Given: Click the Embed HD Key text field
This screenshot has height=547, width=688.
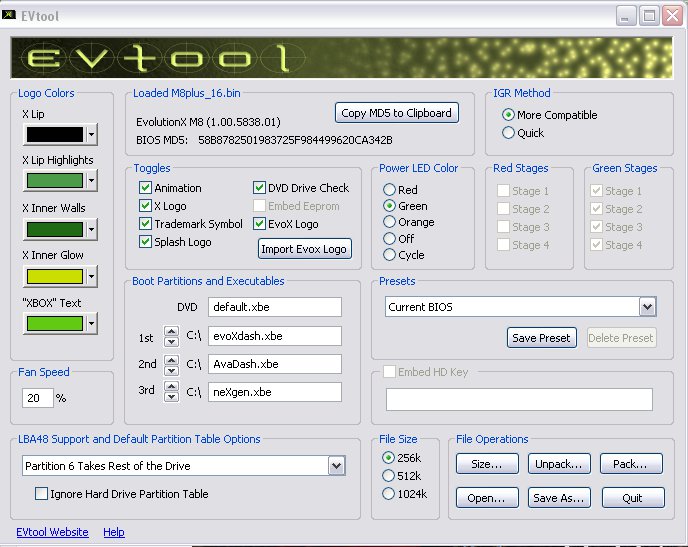Looking at the screenshot, I should click(x=519, y=399).
